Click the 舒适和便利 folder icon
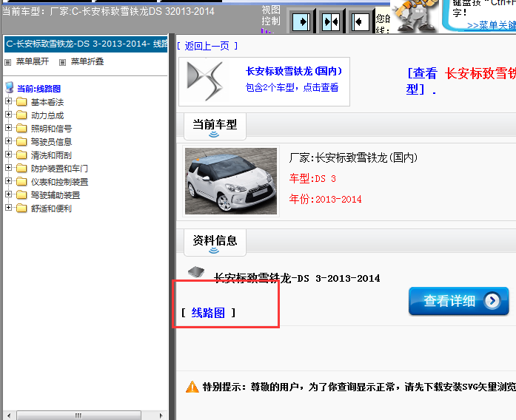Viewport: 516px width, 420px height. click(21, 208)
